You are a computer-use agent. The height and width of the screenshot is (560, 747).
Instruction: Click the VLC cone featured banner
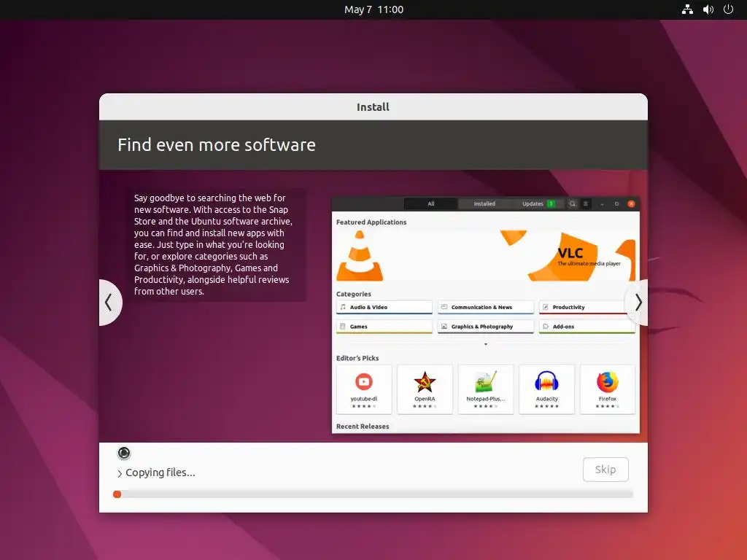tap(485, 256)
